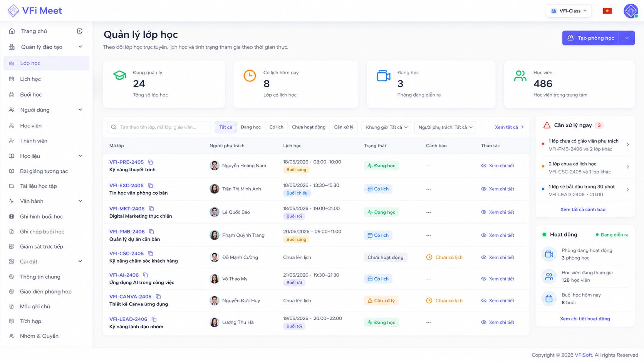Select the Cần xử lý filter tab
This screenshot has height=362, width=644.
coord(344,127)
